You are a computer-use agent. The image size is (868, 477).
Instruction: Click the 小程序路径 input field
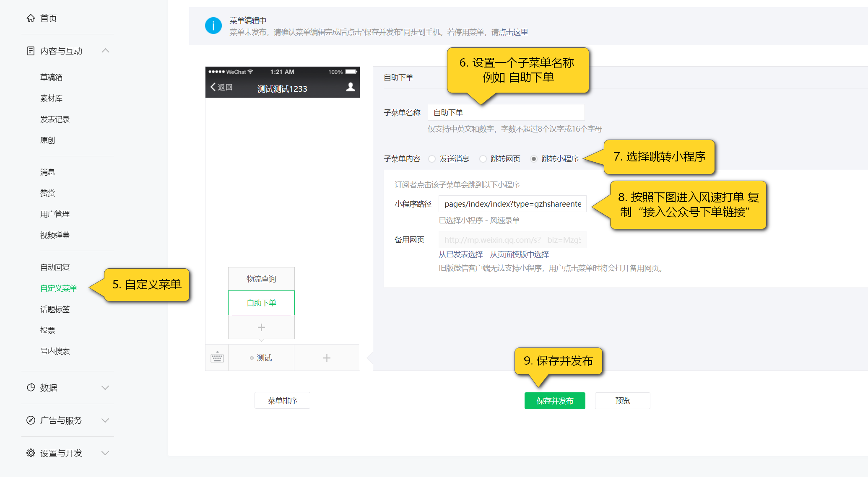coord(512,204)
